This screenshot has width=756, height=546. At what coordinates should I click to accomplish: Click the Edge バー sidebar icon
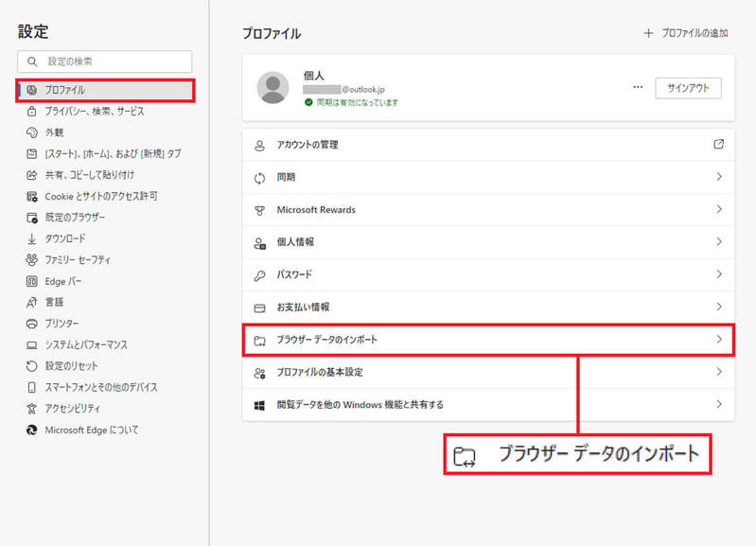pos(32,281)
